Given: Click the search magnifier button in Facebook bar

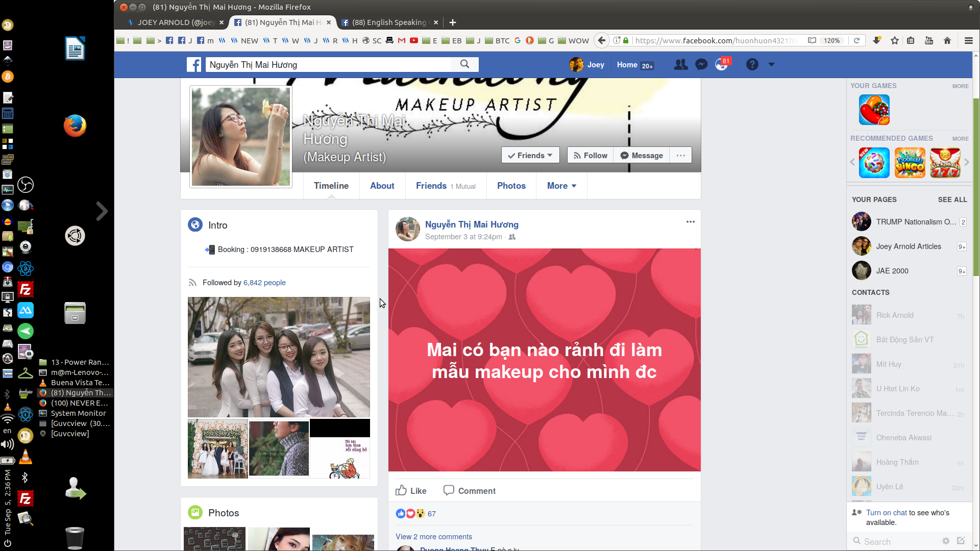Looking at the screenshot, I should tap(464, 64).
